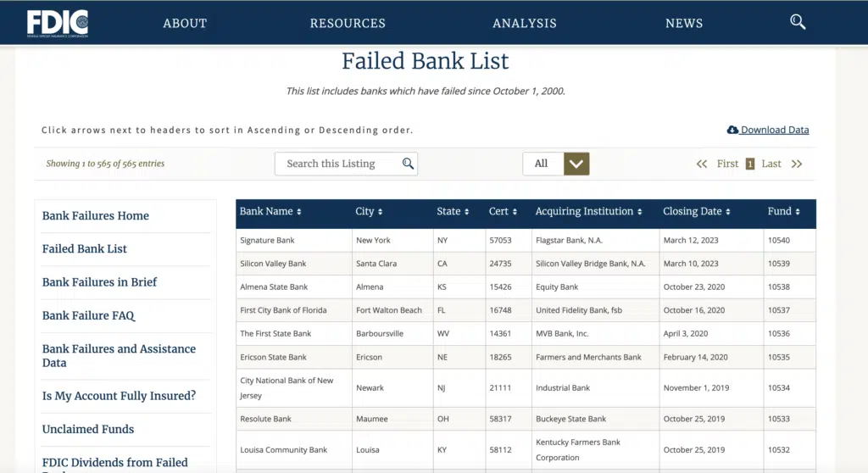The image size is (868, 473).
Task: Open the ABOUT menu
Action: pyautogui.click(x=185, y=23)
